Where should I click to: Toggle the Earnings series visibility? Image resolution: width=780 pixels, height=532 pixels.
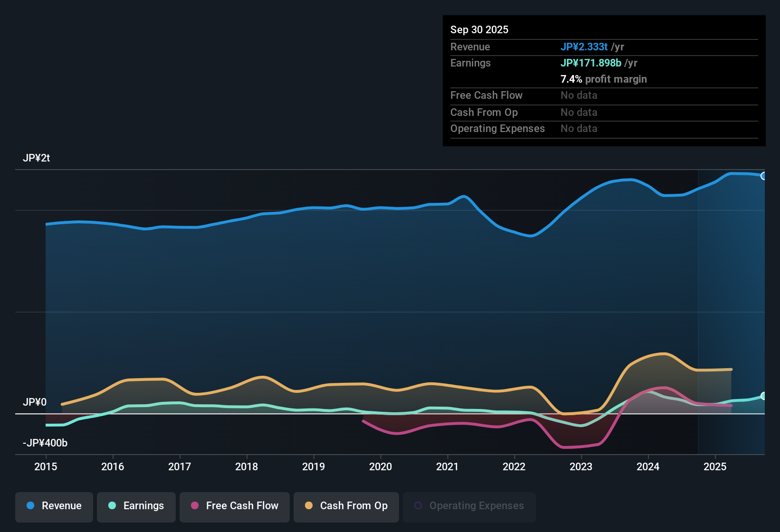point(136,506)
